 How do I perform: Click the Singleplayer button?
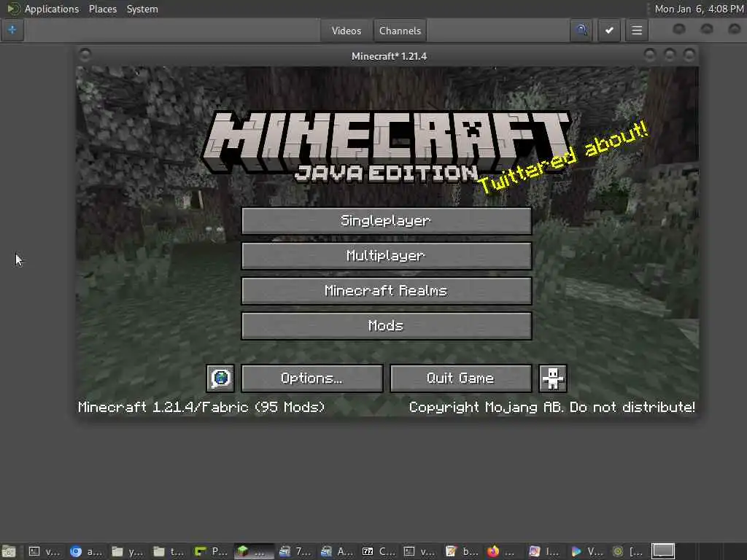[x=387, y=221]
